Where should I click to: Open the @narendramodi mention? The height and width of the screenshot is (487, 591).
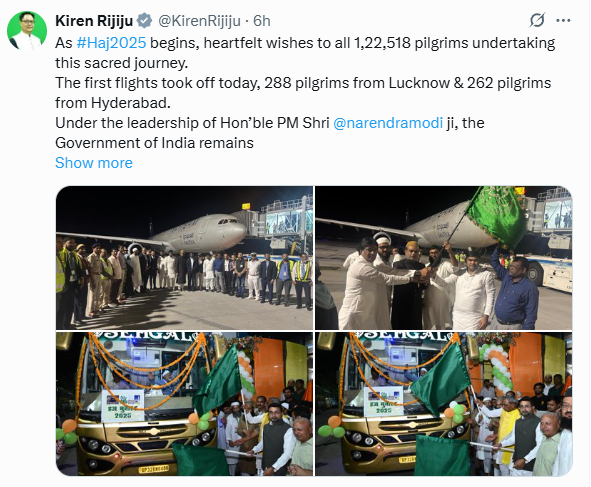pyautogui.click(x=388, y=123)
